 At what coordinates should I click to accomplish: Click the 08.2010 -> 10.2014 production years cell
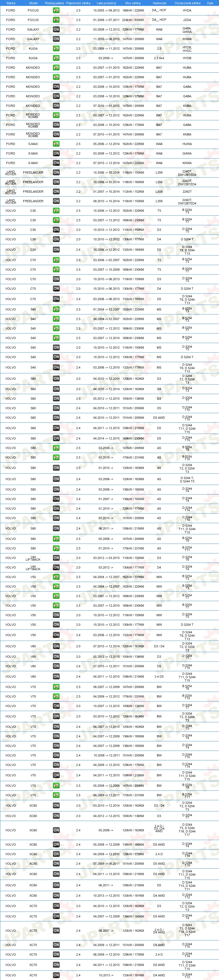[x=106, y=201]
